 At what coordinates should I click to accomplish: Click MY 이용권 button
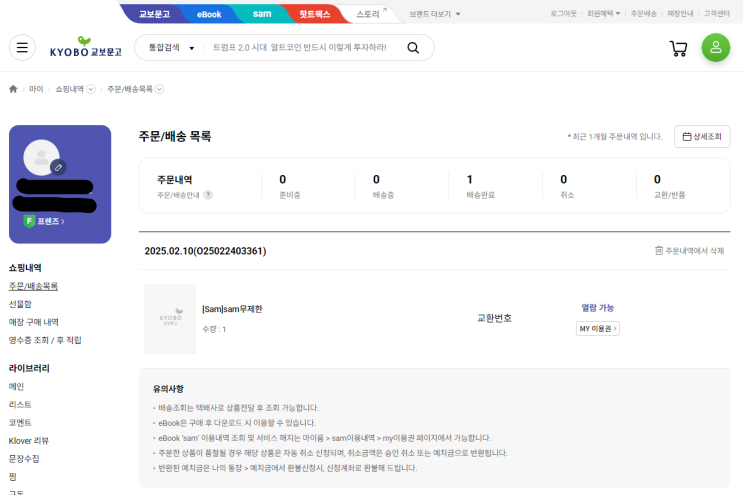(x=598, y=328)
